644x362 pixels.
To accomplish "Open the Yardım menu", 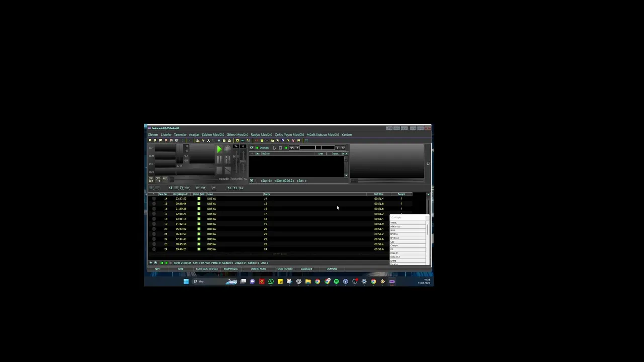I will point(347,135).
